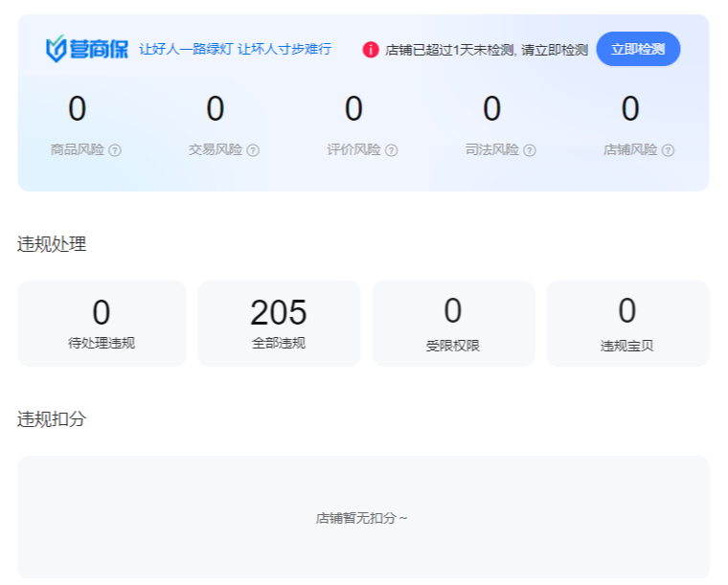Click the 立即检测 button
This screenshot has height=585, width=728.
[x=638, y=49]
